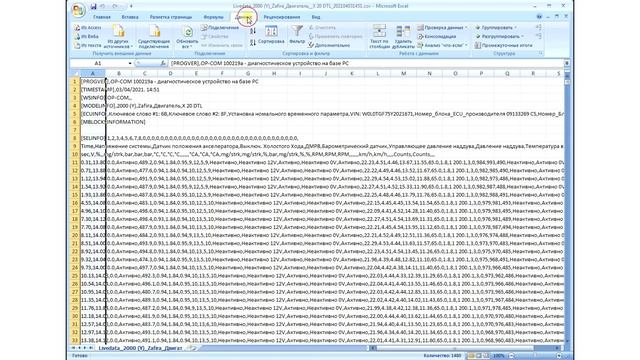Screen dimensions: 640x360
Task: Open the Анализ "что-если" dropdown
Action: tap(443, 45)
